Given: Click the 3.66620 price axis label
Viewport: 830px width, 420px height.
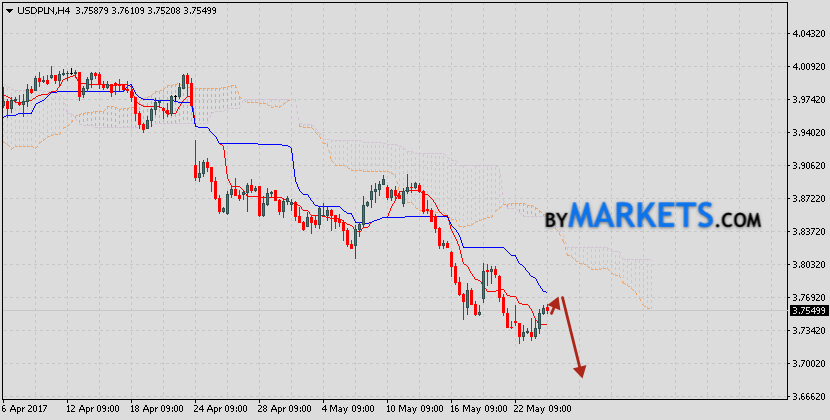Looking at the screenshot, I should [x=807, y=396].
